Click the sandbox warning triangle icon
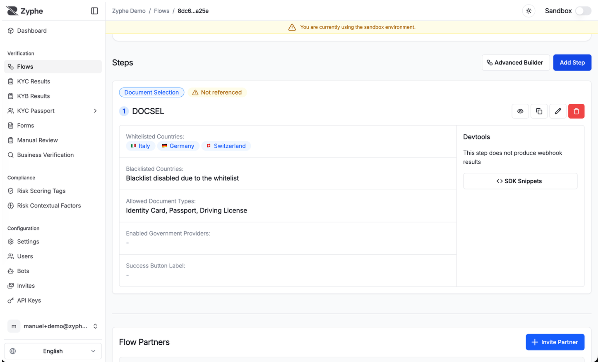 point(292,27)
